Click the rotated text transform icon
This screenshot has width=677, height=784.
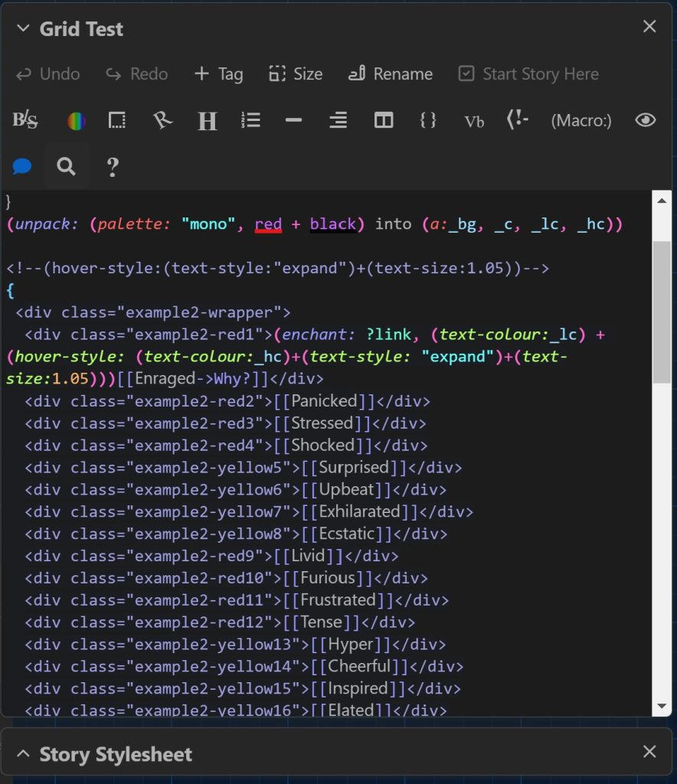(162, 120)
